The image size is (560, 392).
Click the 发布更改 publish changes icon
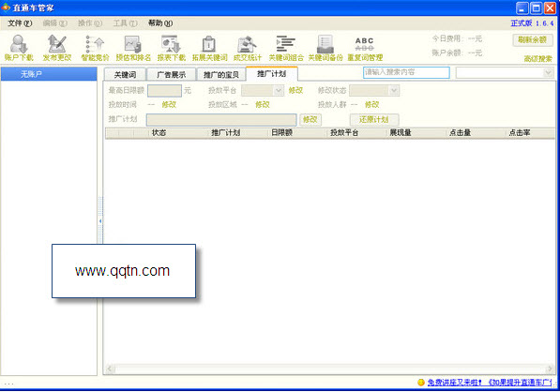(x=57, y=48)
